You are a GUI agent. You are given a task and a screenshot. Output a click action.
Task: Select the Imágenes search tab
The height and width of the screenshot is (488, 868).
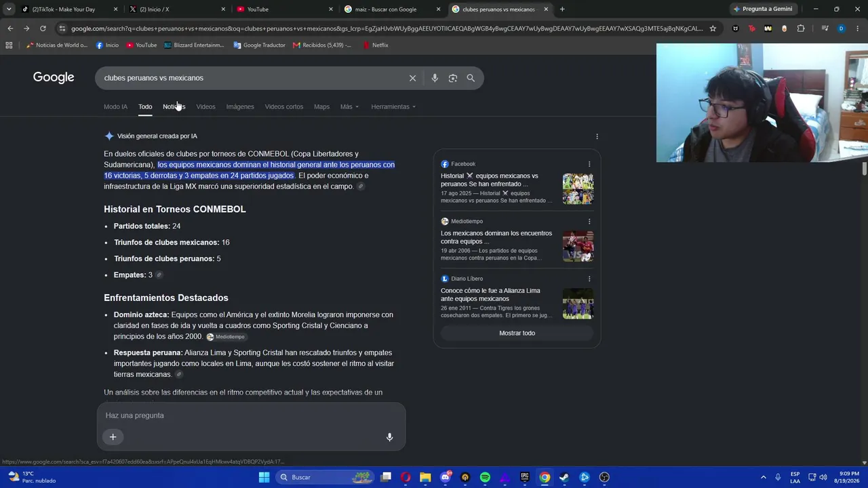[240, 106]
